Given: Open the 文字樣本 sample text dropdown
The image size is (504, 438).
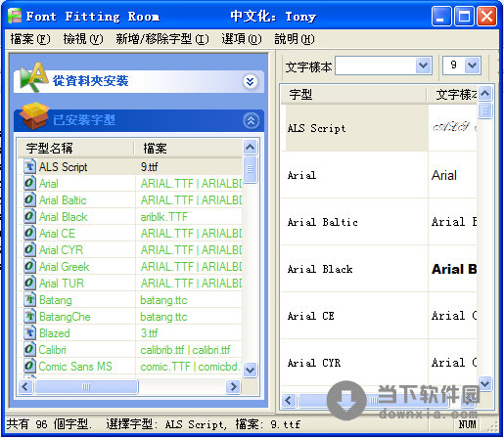Looking at the screenshot, I should click(x=424, y=66).
